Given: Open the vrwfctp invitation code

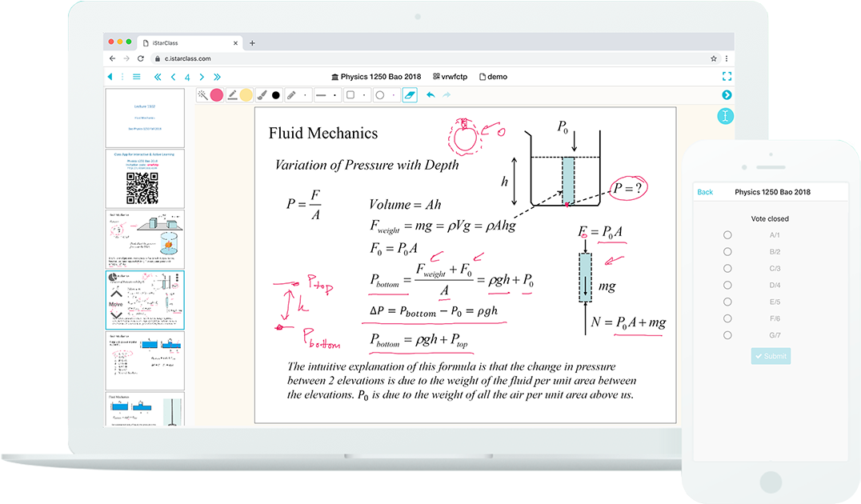Looking at the screenshot, I should coord(451,77).
